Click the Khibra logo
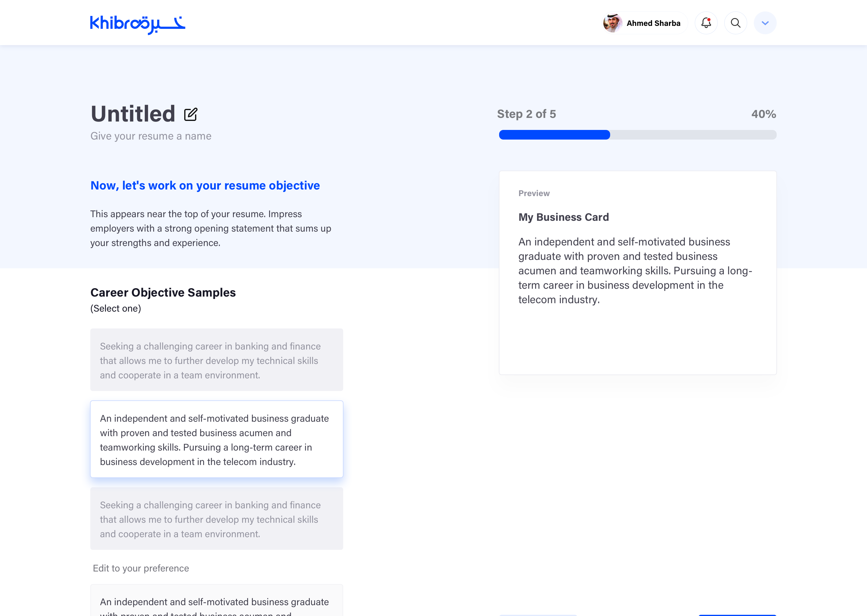The width and height of the screenshot is (867, 616). click(x=137, y=24)
